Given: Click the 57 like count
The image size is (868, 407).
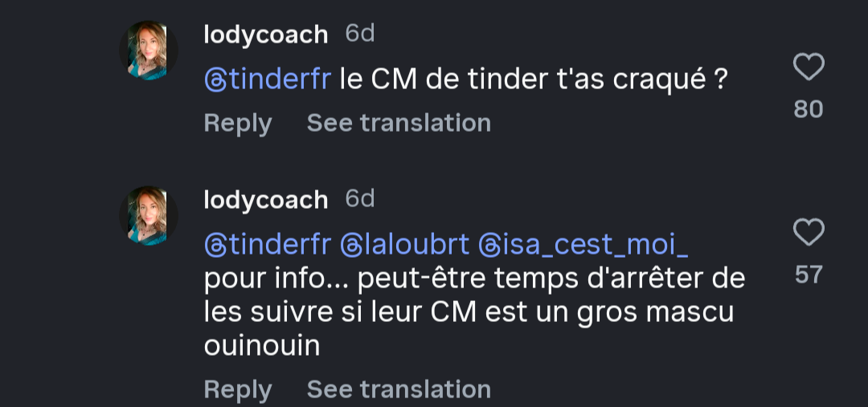Looking at the screenshot, I should (809, 275).
